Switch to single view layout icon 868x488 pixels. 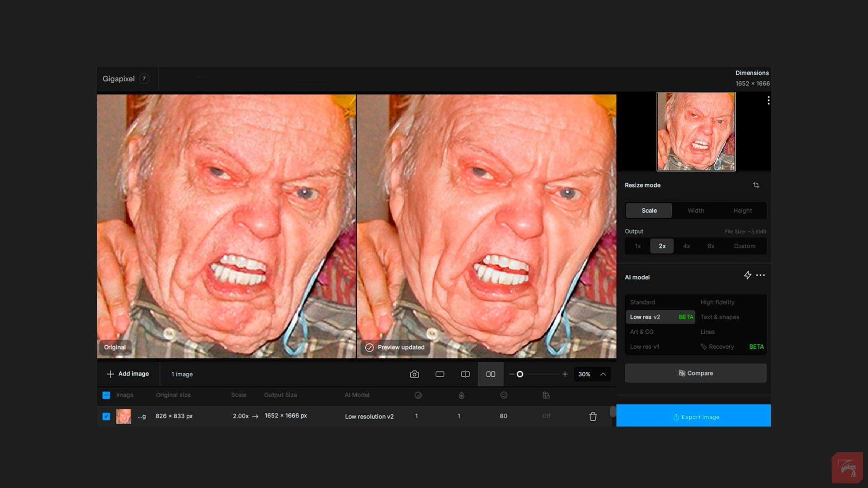pos(440,374)
